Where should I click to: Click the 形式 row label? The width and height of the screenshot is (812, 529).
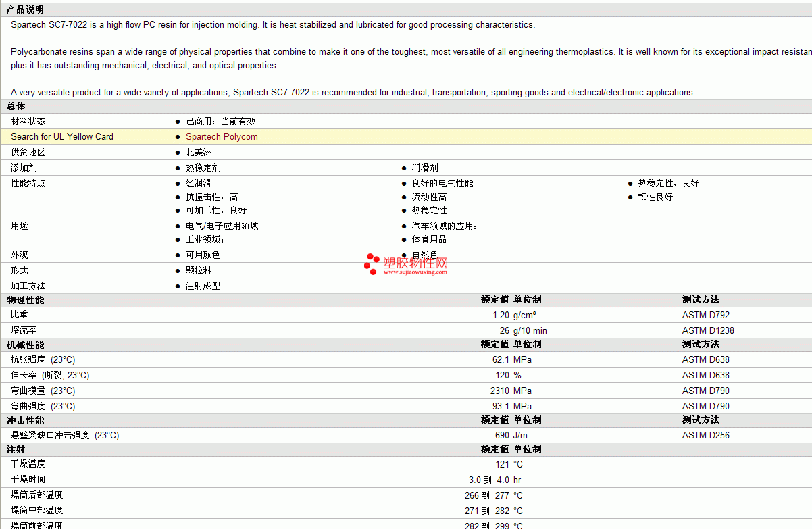click(x=20, y=270)
